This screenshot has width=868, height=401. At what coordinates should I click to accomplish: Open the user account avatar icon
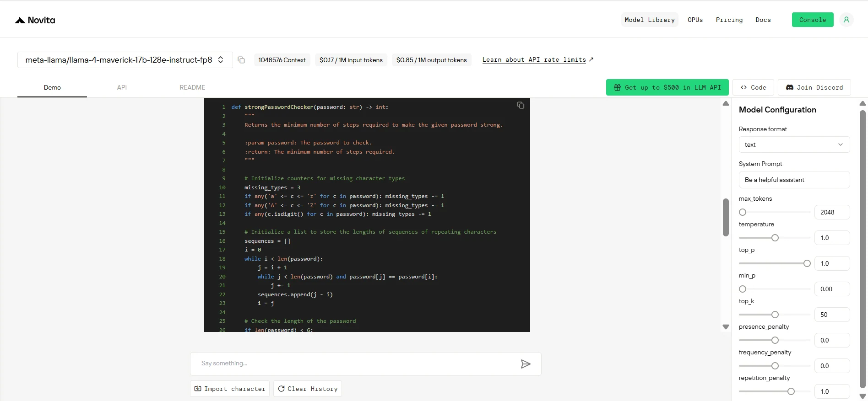pyautogui.click(x=846, y=20)
